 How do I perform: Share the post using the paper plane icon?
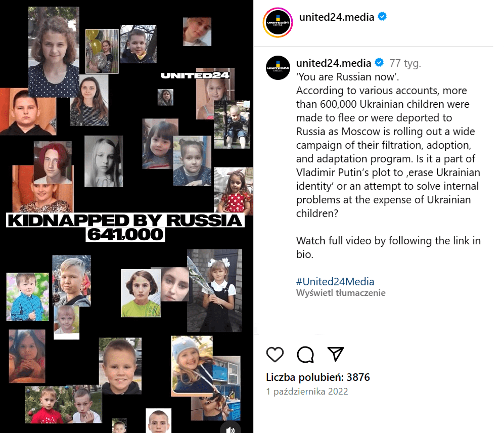(336, 354)
